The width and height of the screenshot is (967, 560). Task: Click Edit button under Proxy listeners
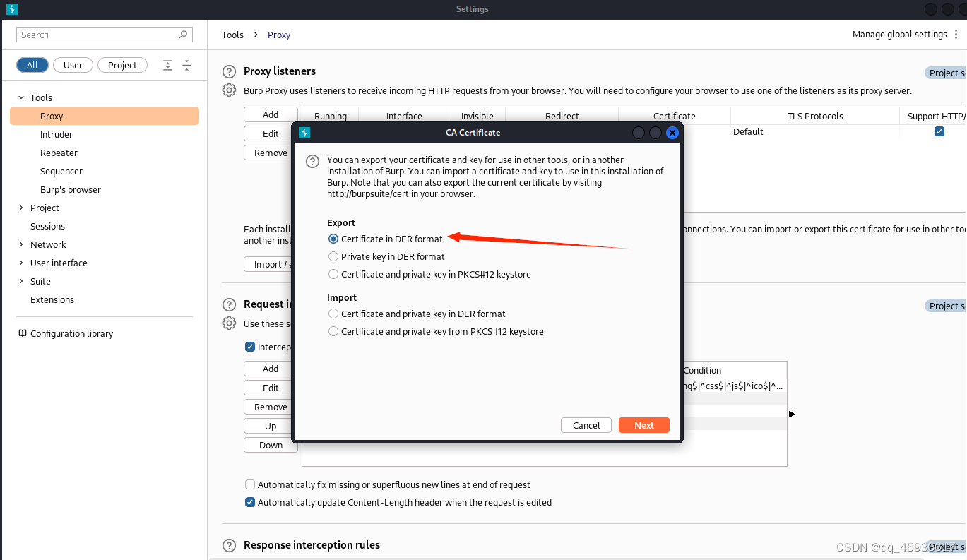tap(271, 133)
